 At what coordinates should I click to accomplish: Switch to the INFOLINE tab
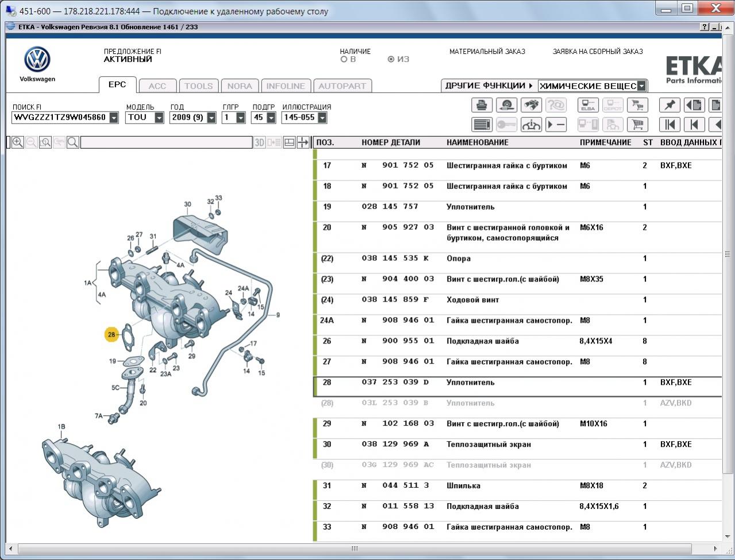point(286,86)
